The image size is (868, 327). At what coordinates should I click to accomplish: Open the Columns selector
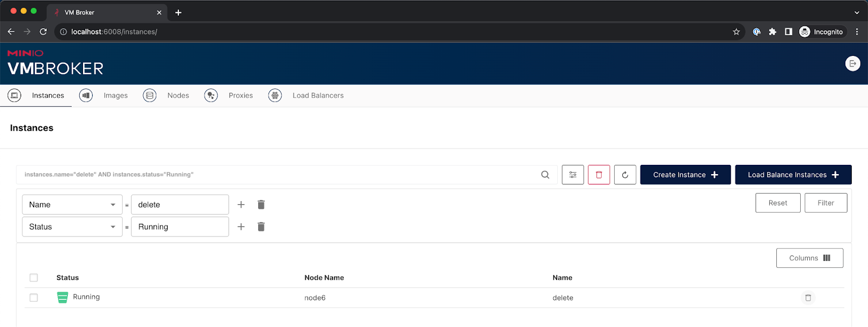tap(809, 258)
